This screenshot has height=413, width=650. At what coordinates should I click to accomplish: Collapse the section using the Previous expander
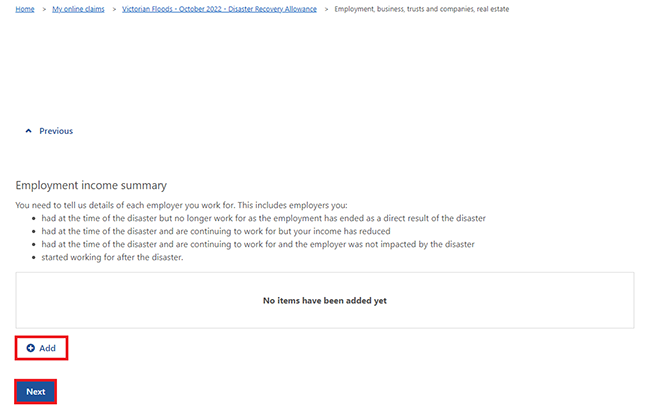[x=49, y=131]
